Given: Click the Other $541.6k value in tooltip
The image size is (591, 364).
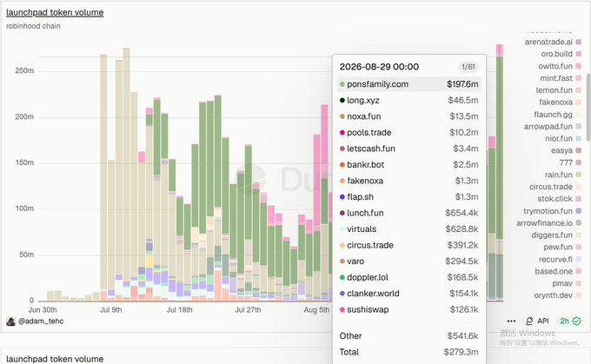Looking at the screenshot, I should click(x=462, y=335).
